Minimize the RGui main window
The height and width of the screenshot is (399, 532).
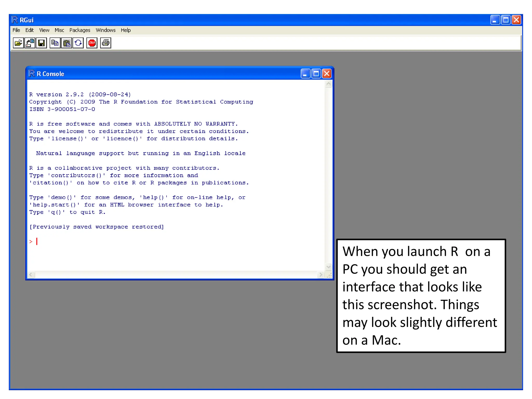point(495,20)
